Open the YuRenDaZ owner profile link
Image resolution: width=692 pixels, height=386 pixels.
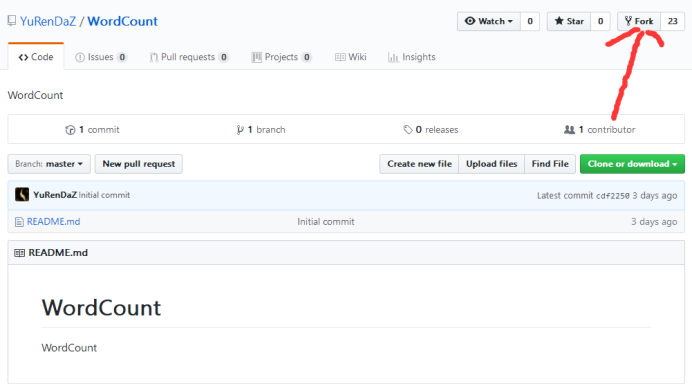click(x=48, y=21)
